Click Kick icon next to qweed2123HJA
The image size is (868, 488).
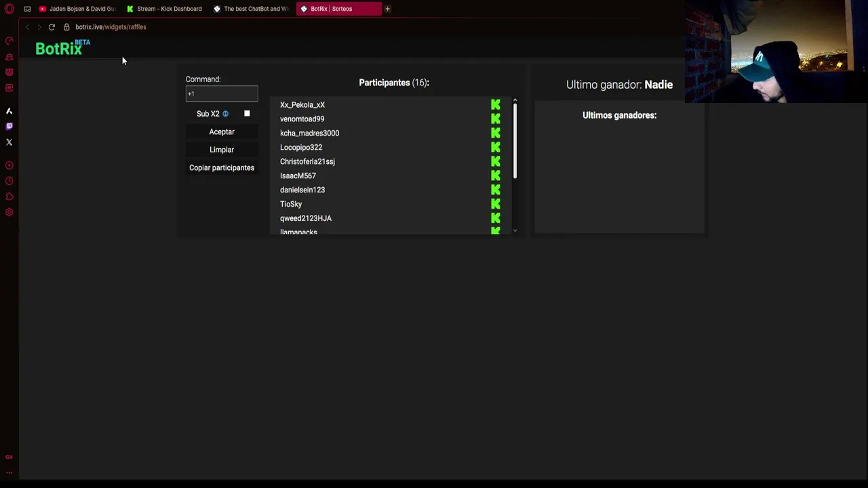pos(496,218)
